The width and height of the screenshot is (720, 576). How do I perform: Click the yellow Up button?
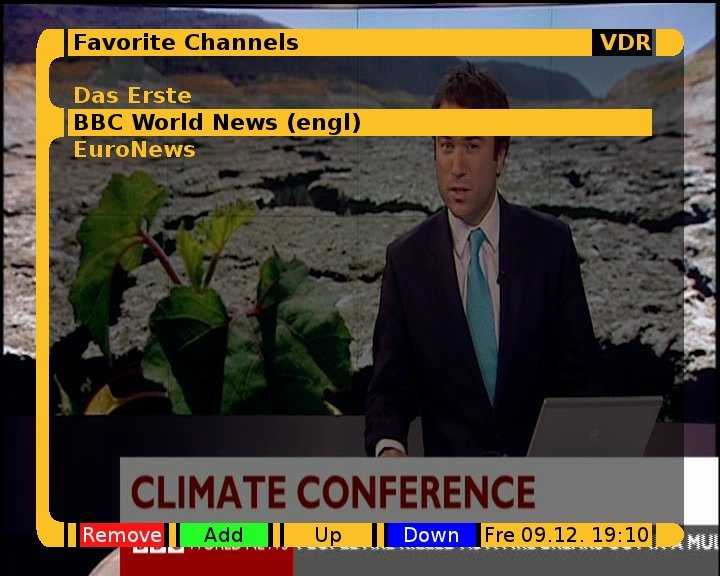click(x=328, y=535)
